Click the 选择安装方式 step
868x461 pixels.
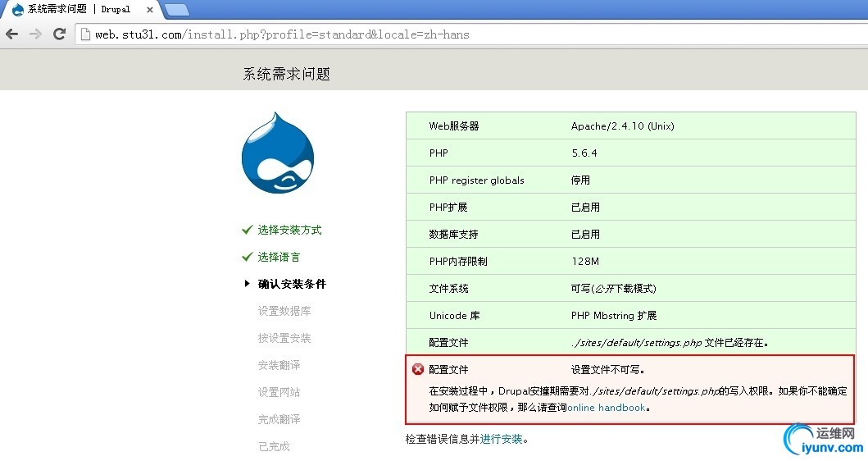coord(289,230)
